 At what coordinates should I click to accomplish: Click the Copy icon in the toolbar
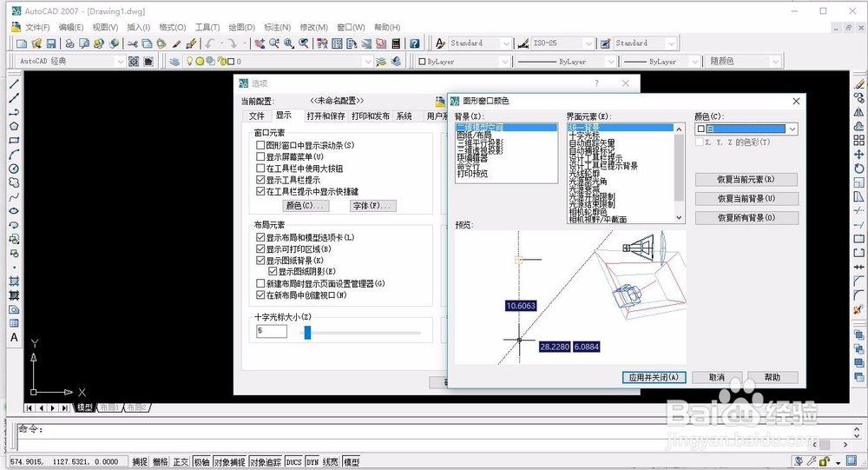click(147, 43)
